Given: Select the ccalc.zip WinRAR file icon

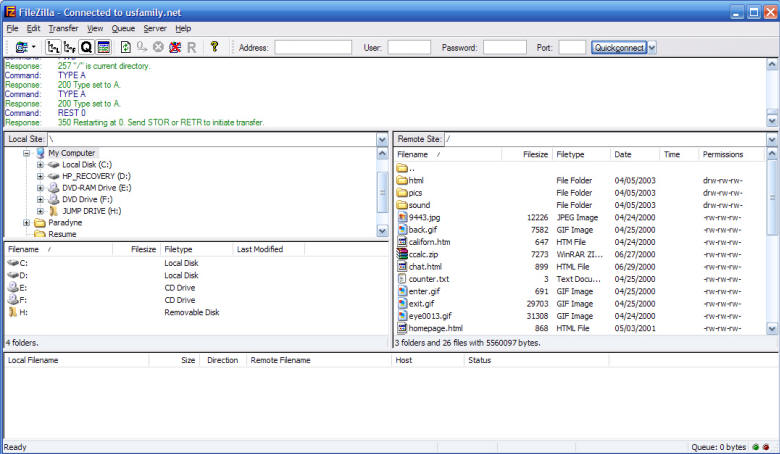Looking at the screenshot, I should point(402,254).
